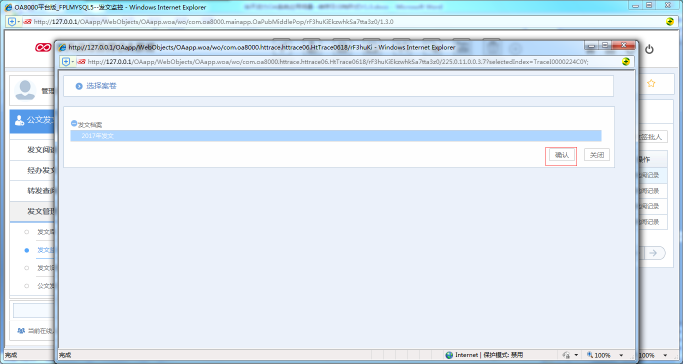This screenshot has width=683, height=364.
Task: Click the OA8000 red infinity logo
Action: tap(43, 47)
